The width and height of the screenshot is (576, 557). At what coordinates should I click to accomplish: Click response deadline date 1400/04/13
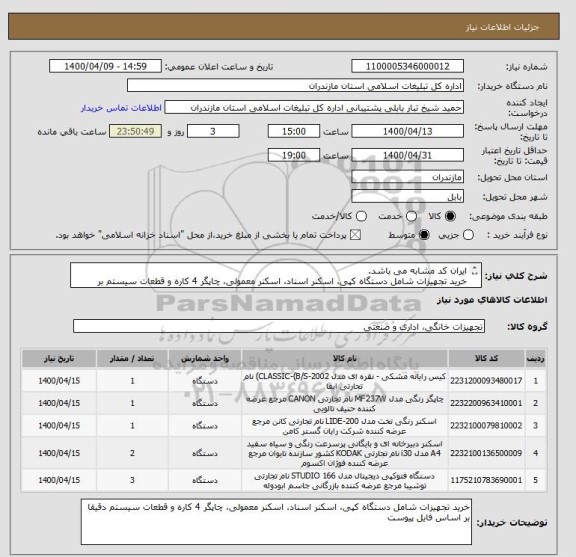click(x=407, y=131)
